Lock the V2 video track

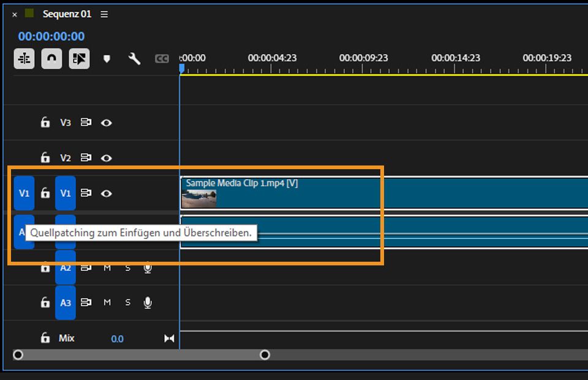point(45,158)
